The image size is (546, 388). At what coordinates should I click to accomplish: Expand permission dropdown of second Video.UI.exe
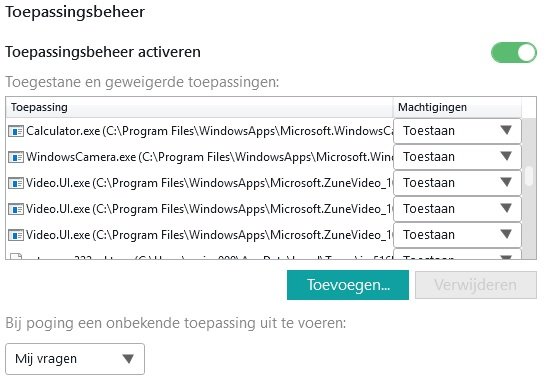457,209
